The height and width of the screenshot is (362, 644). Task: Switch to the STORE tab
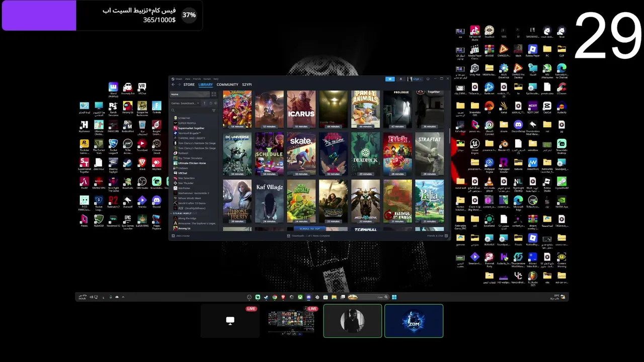(x=189, y=84)
